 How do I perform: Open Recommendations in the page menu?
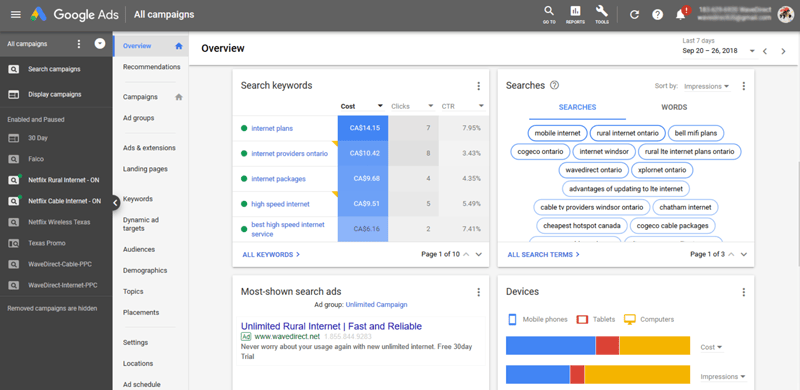click(x=152, y=67)
